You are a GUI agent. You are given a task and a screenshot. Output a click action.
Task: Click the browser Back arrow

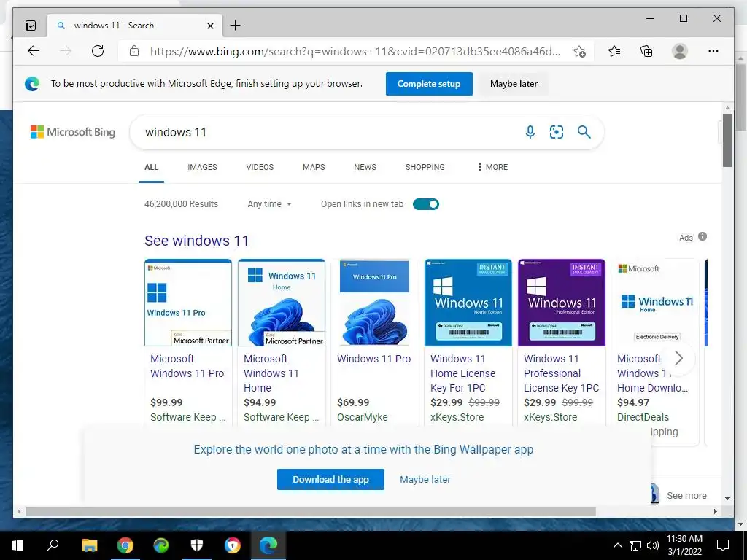click(x=34, y=51)
